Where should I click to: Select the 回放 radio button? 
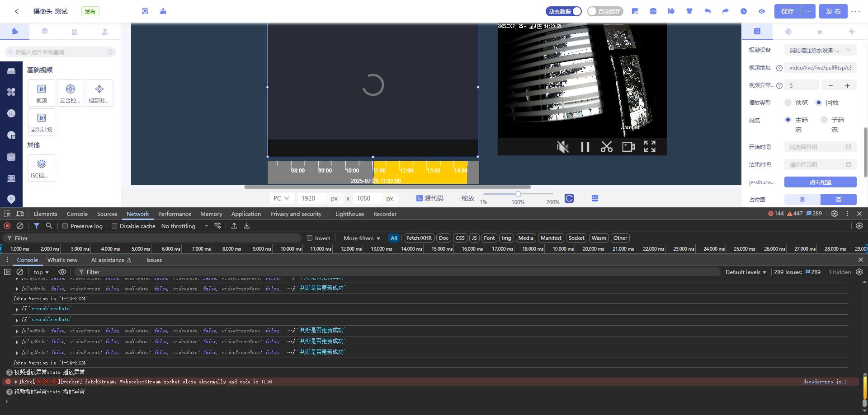[819, 103]
